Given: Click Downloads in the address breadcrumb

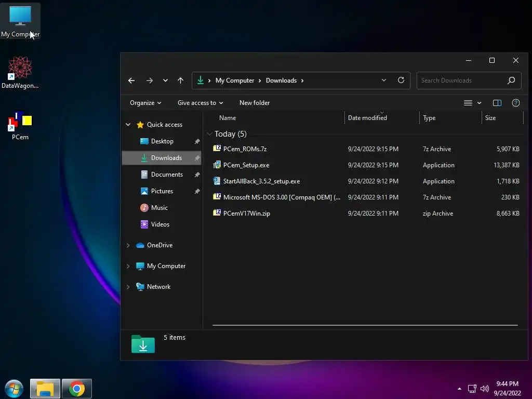Looking at the screenshot, I should click(281, 81).
